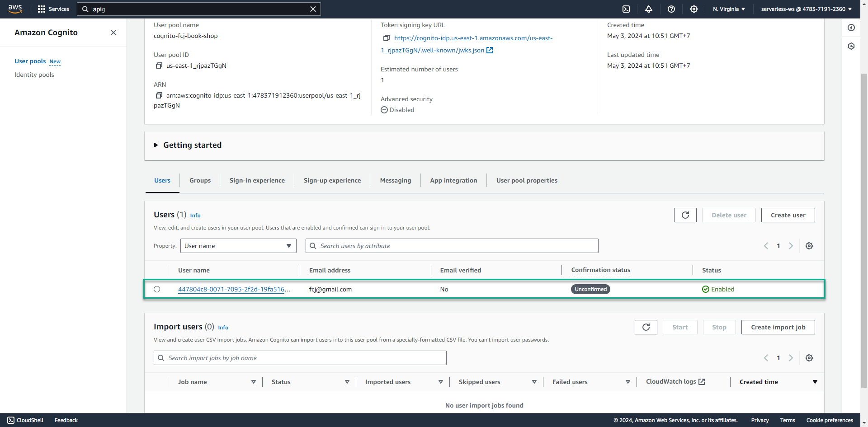Screen dimensions: 868x427
Task: Go to previous page of import jobs
Action: pos(766,358)
